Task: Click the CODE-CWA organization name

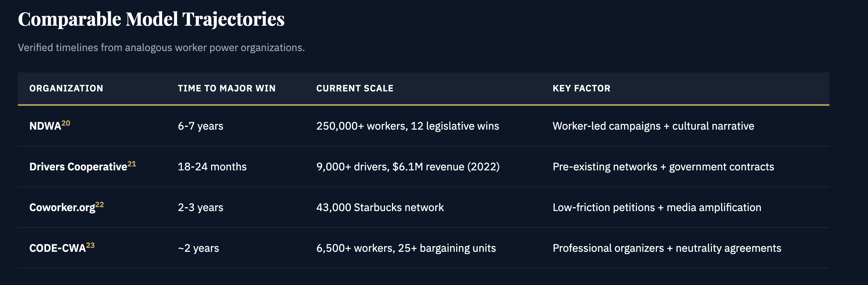Action: 57,248
